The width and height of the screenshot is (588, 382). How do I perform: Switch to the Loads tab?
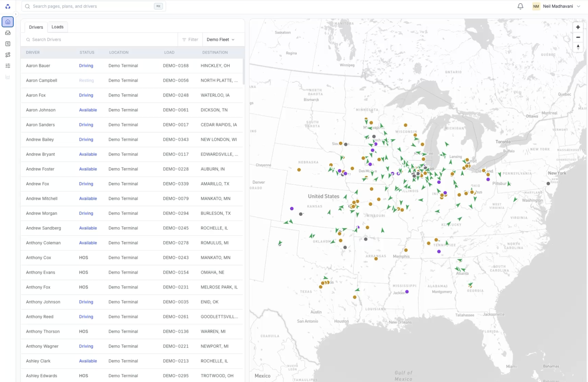(57, 27)
